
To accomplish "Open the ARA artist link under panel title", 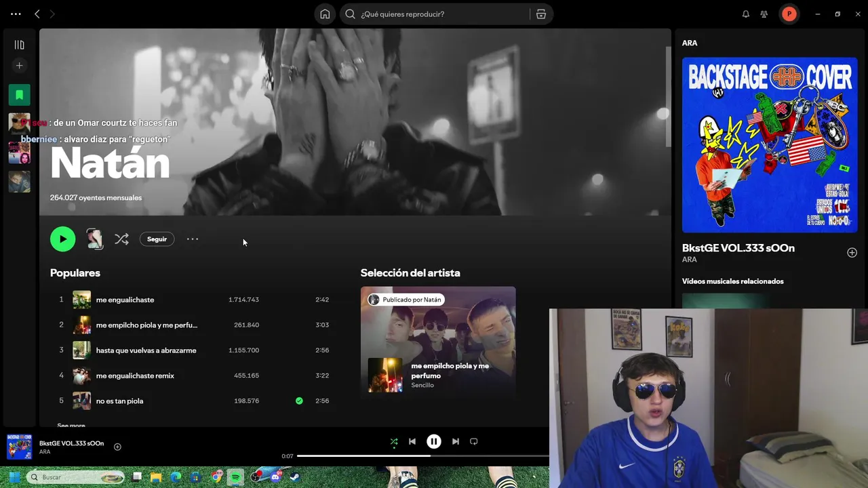I will click(689, 260).
